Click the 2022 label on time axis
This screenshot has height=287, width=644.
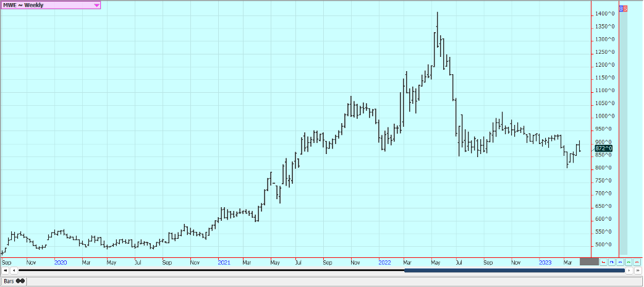point(384,262)
